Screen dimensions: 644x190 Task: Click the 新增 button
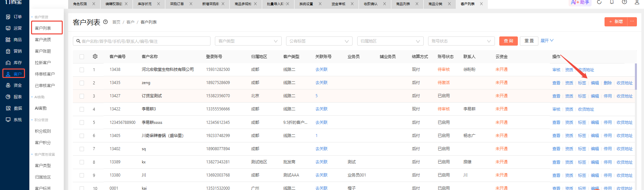(616, 22)
